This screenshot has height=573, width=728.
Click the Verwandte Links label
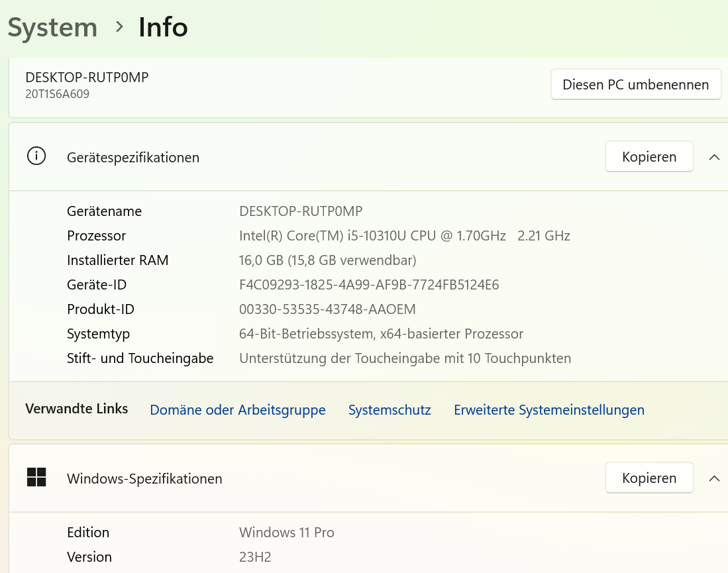(x=76, y=409)
